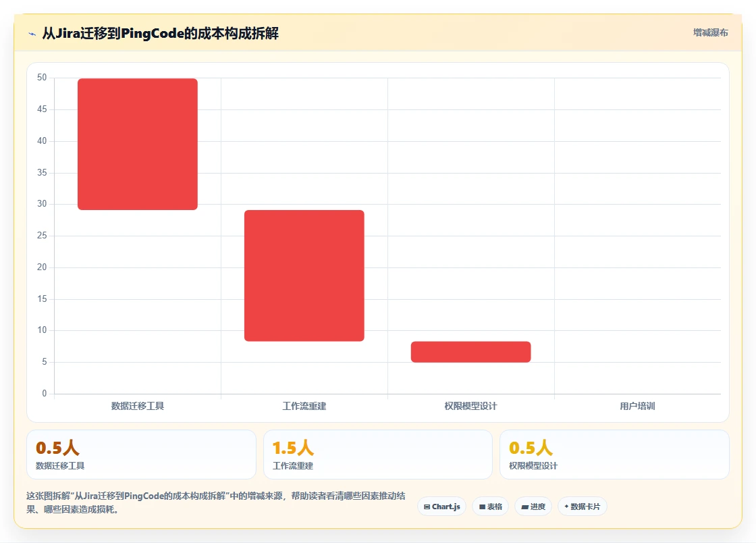Click the y-axis value 50
The height and width of the screenshot is (543, 756).
42,78
